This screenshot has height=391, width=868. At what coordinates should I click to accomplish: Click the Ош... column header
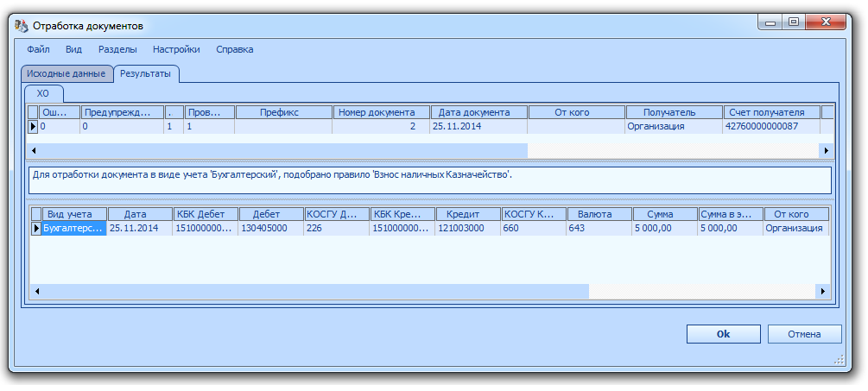pyautogui.click(x=60, y=112)
